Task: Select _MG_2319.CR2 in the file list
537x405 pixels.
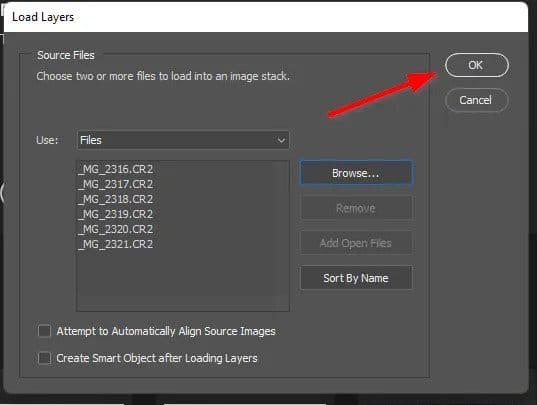Action: tap(115, 214)
